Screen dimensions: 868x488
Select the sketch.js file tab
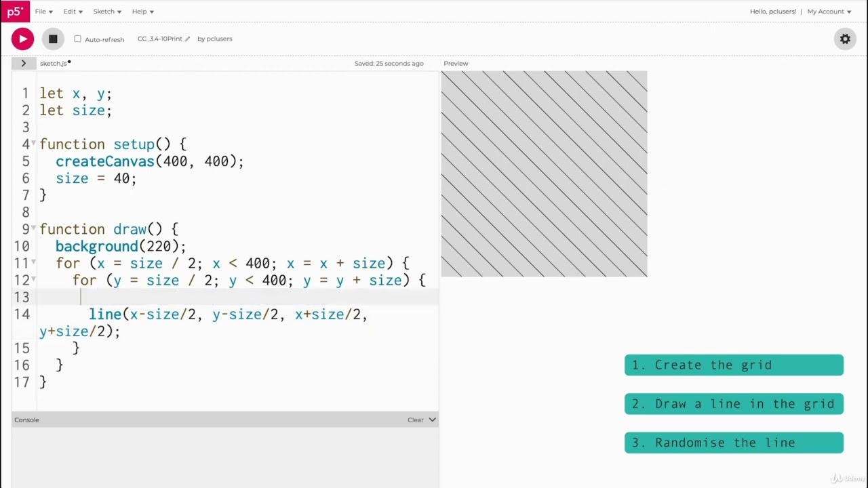54,63
